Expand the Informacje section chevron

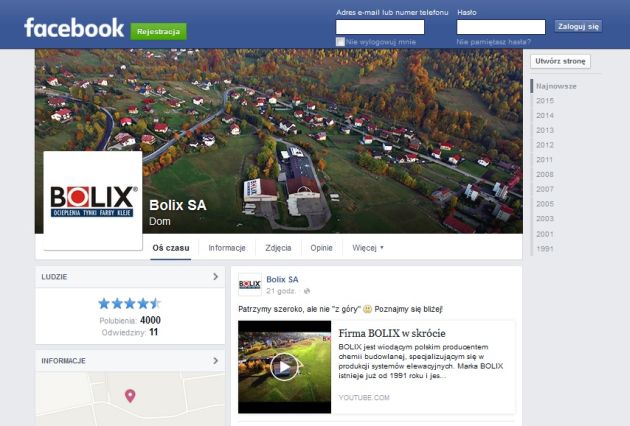(216, 360)
